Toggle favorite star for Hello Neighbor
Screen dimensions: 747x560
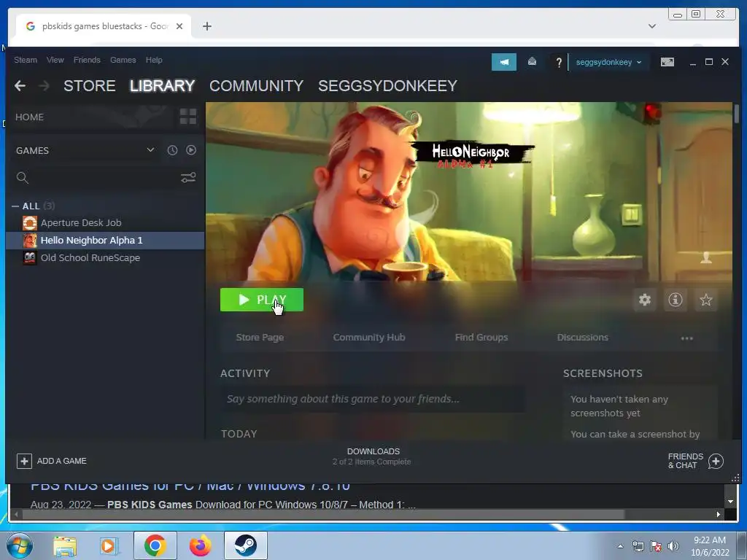click(705, 300)
